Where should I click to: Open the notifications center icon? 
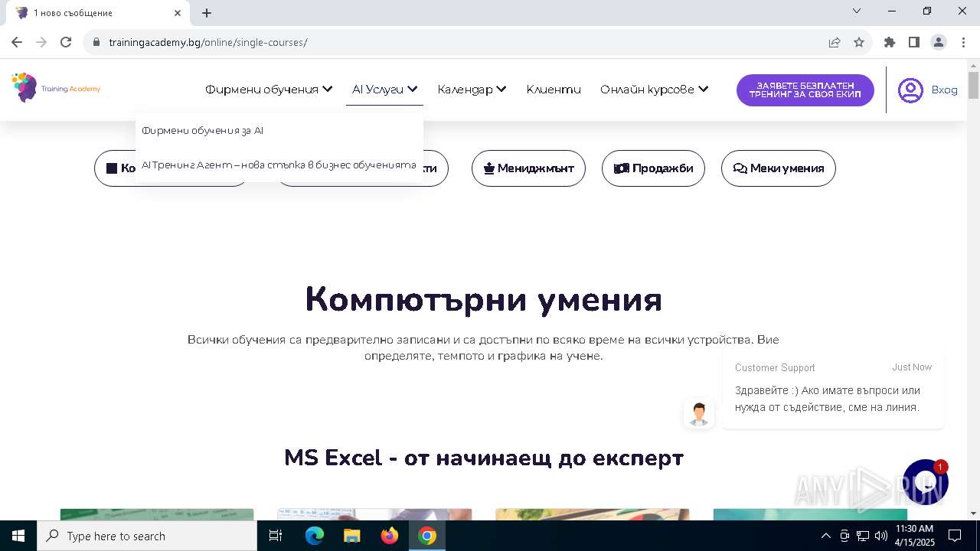coord(955,536)
